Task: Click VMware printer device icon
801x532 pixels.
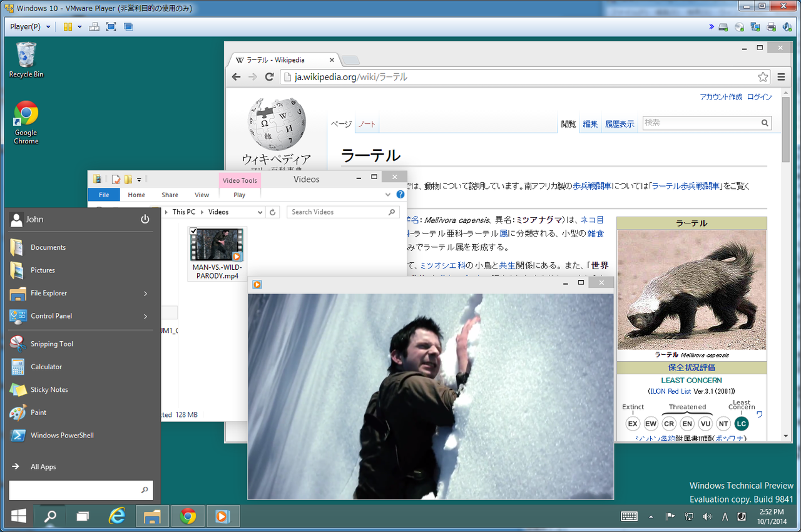Action: point(772,27)
